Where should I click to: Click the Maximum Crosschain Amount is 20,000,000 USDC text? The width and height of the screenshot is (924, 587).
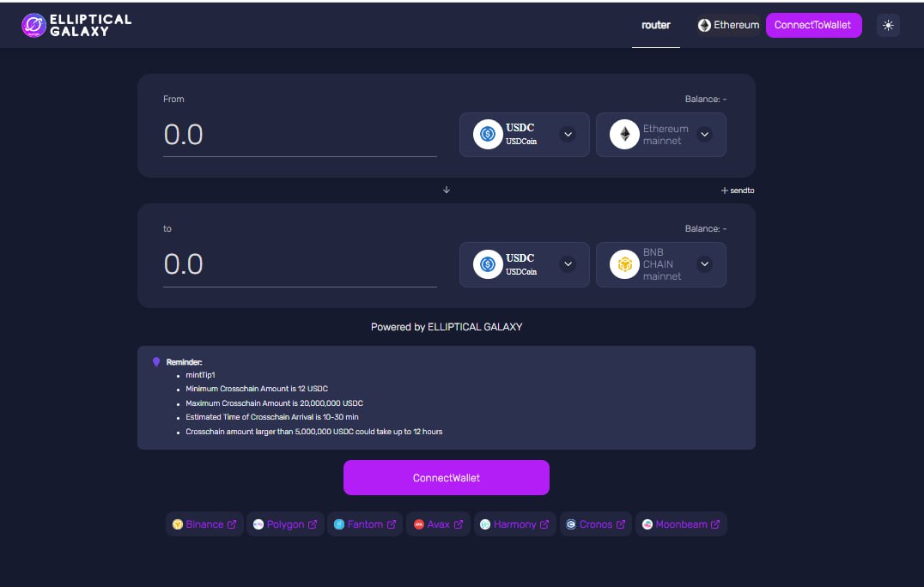[275, 403]
